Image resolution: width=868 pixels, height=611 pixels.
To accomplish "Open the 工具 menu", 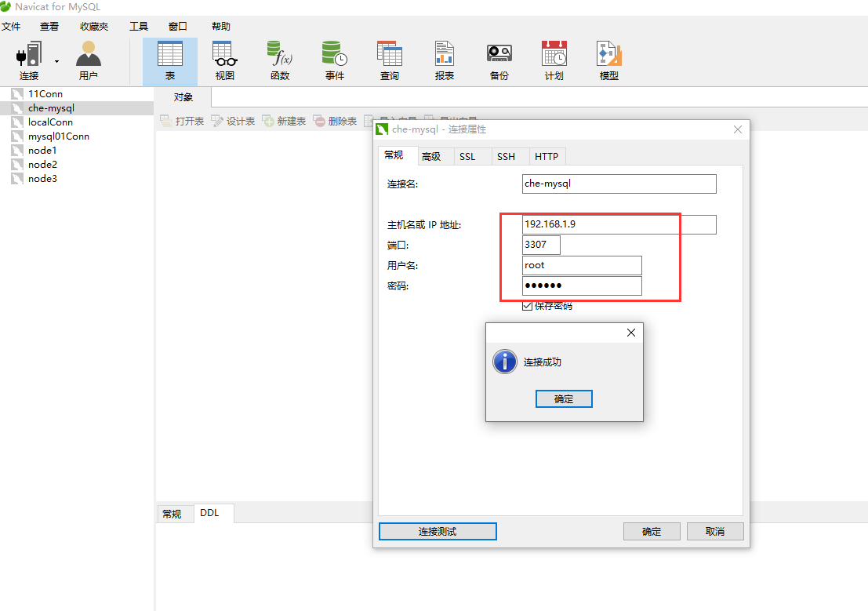I will pos(138,26).
